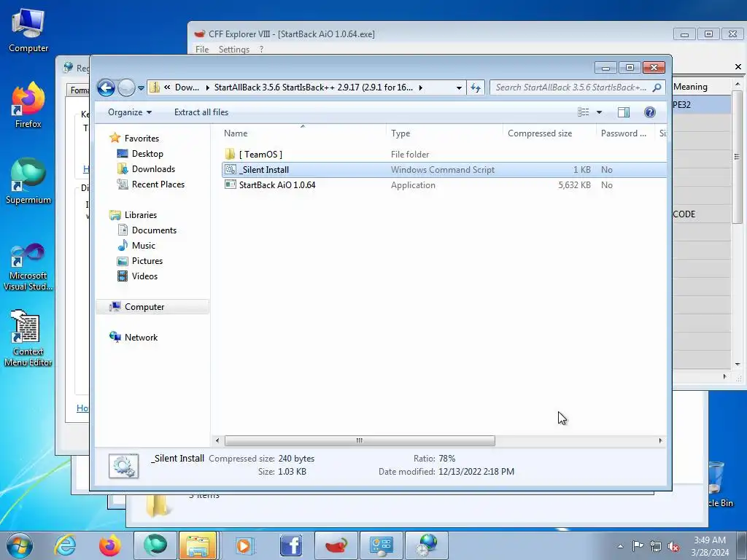Click the muted volume tray icon
The height and width of the screenshot is (560, 747).
[673, 546]
